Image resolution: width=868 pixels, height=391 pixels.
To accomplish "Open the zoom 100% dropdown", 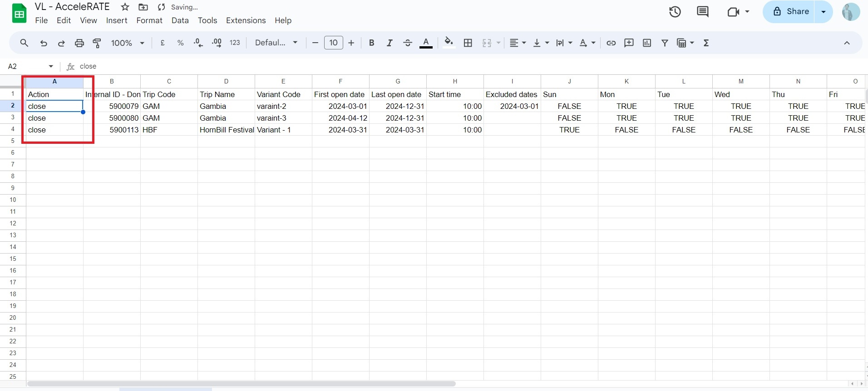I will coord(128,43).
